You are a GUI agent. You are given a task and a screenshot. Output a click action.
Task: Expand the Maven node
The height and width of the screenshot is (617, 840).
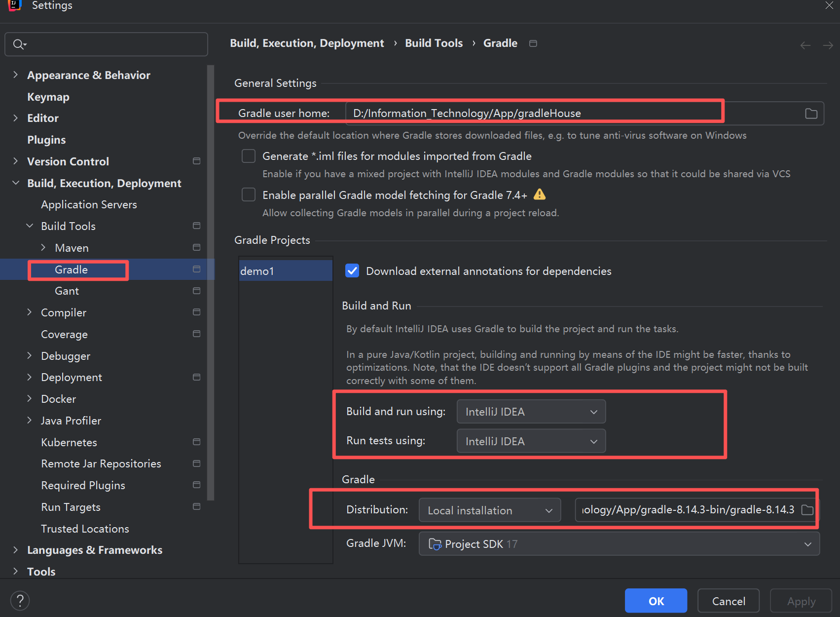[43, 247]
